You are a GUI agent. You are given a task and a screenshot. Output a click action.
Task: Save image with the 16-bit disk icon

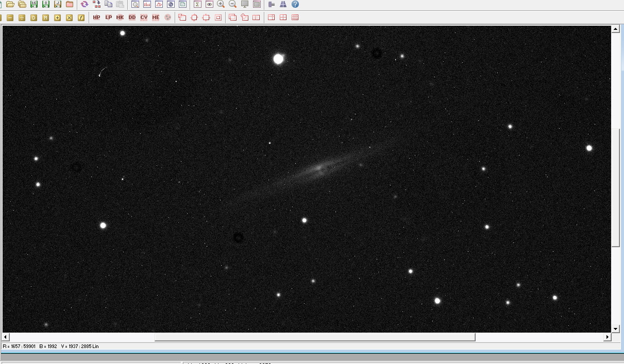[34, 4]
